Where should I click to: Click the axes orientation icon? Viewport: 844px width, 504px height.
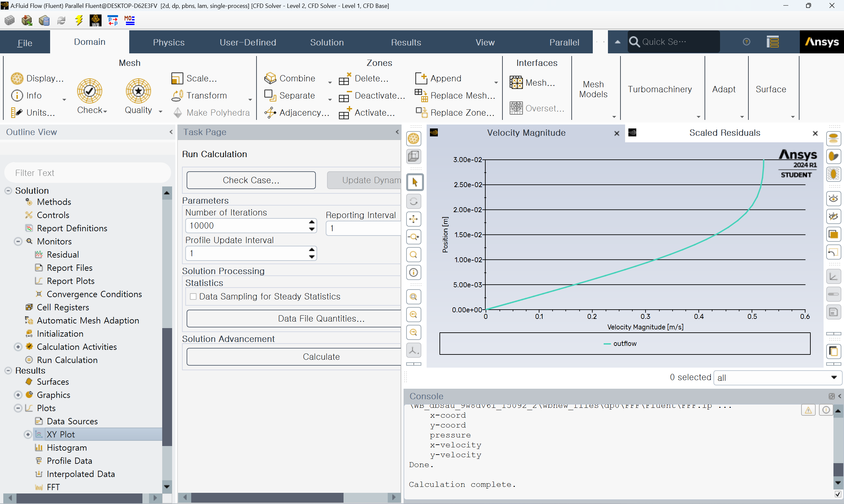click(414, 350)
